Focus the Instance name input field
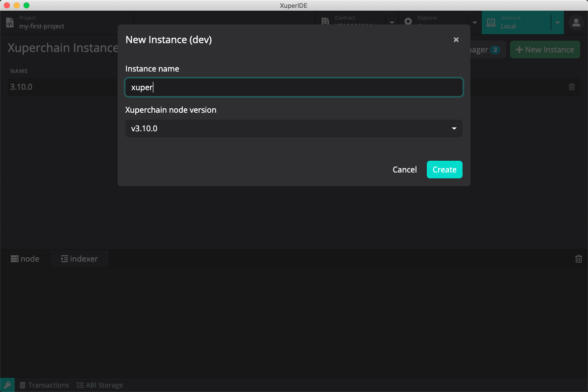The height and width of the screenshot is (392, 588). point(294,88)
